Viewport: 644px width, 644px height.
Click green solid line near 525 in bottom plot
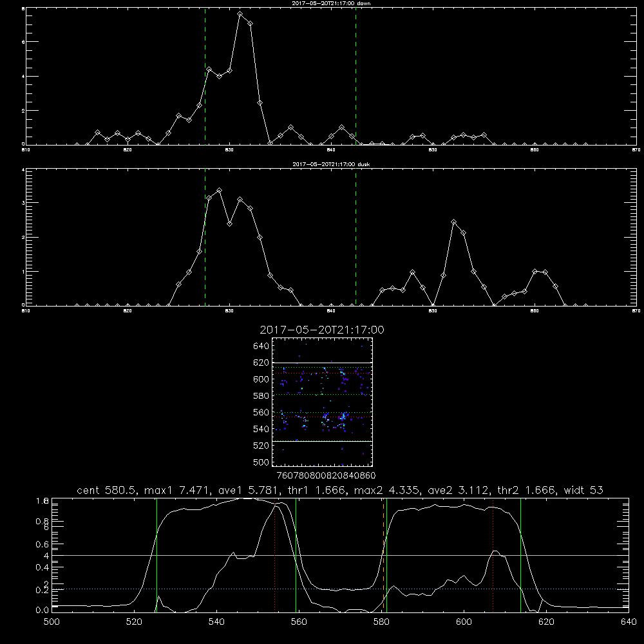(156, 555)
